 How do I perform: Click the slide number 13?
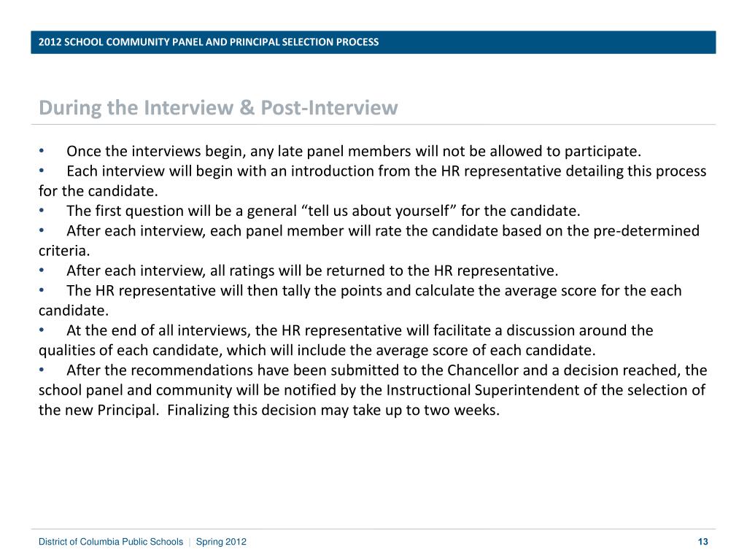coord(703,542)
